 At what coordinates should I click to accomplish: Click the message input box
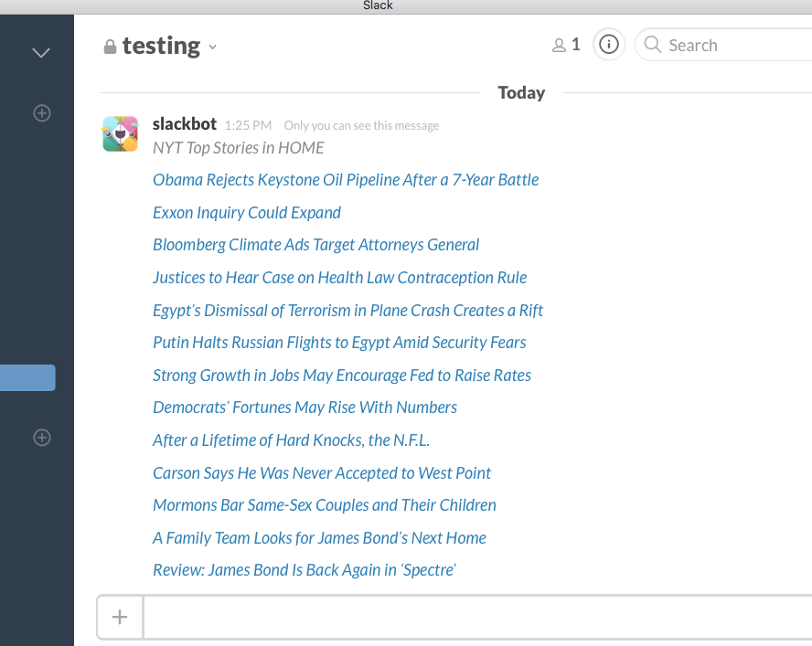click(x=475, y=618)
